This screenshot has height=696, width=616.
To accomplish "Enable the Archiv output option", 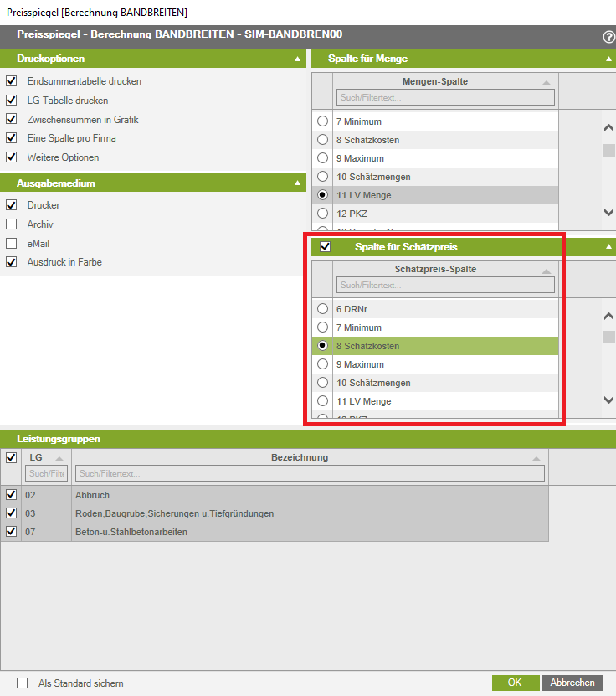I will 12,224.
